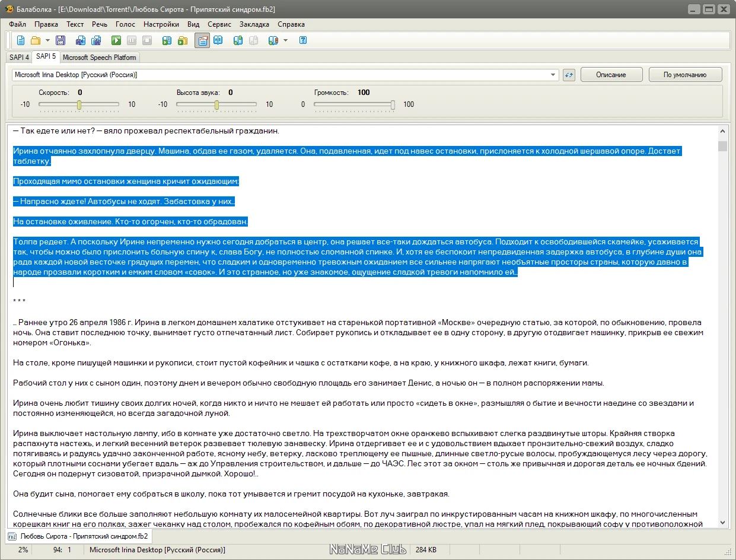Click the refresh voice list icon button
This screenshot has width=736, height=560.
569,75
